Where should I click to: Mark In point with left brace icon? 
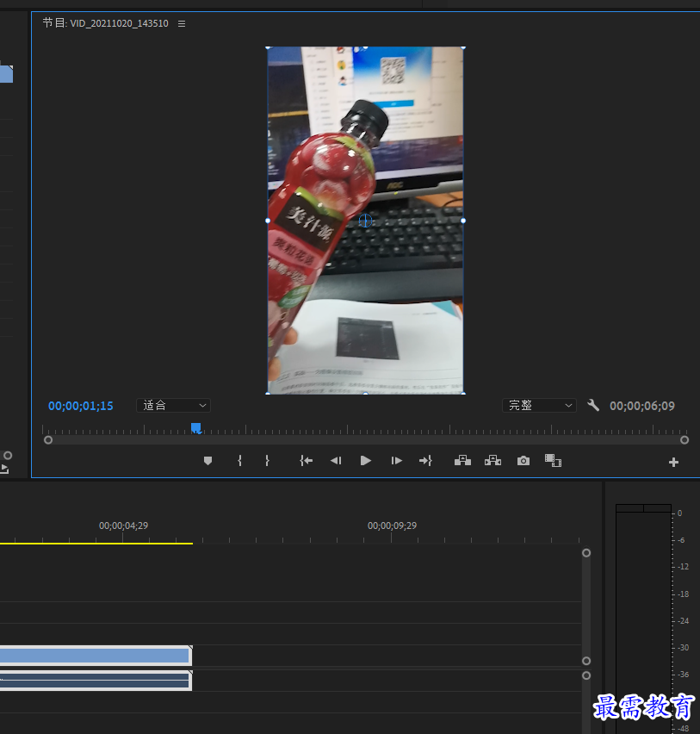coord(239,461)
